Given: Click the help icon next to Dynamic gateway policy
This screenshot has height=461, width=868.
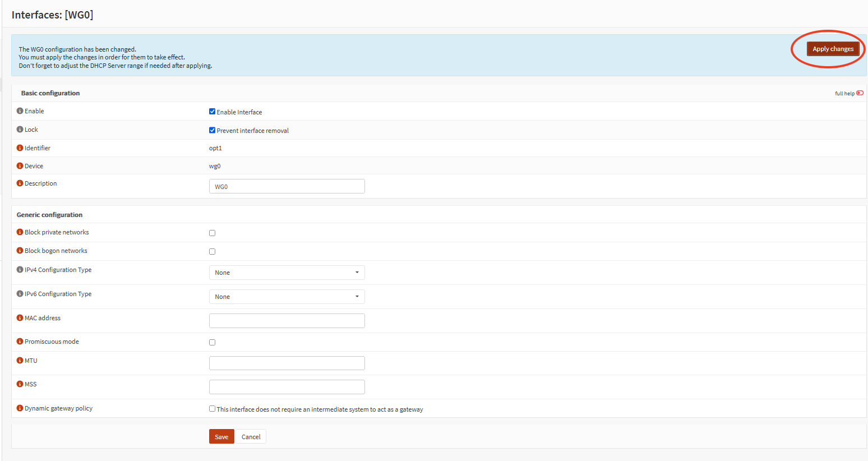Looking at the screenshot, I should (20, 408).
